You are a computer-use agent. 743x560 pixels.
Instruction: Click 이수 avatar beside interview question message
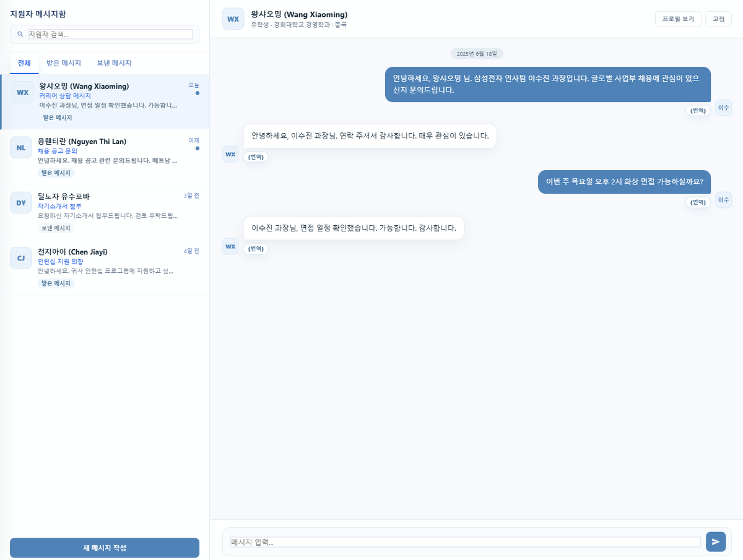(723, 200)
